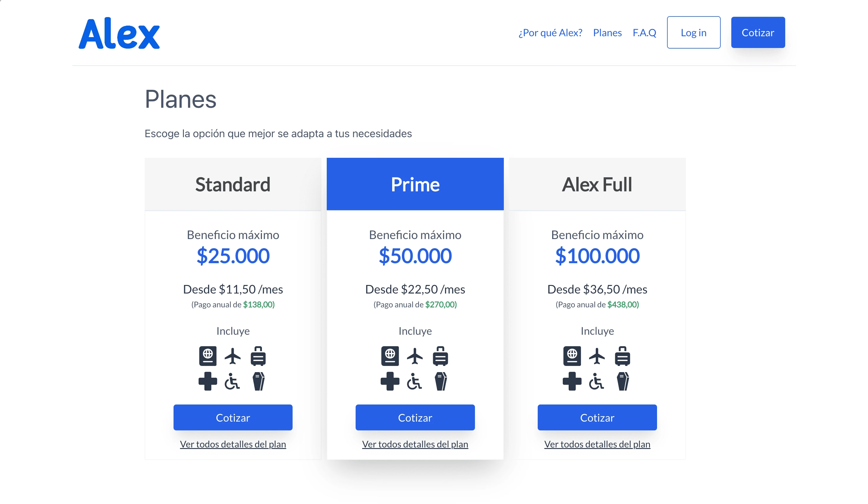
Task: Open the F.A.Q navigation link
Action: click(644, 33)
